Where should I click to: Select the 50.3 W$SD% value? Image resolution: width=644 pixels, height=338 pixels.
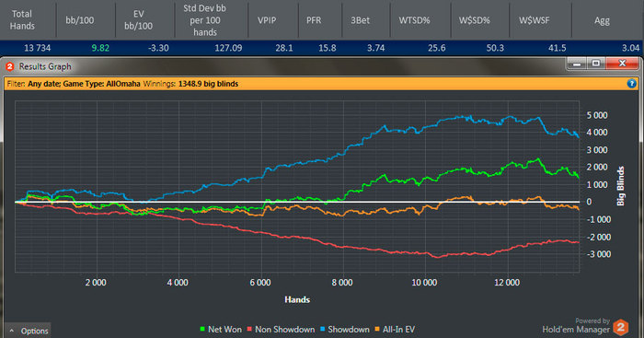pyautogui.click(x=495, y=48)
